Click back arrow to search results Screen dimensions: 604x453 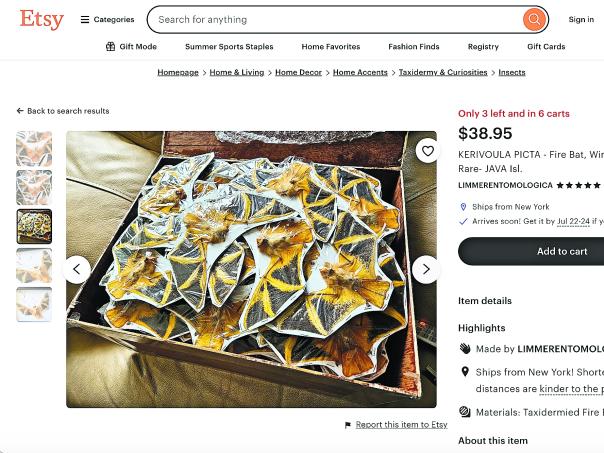pyautogui.click(x=20, y=111)
